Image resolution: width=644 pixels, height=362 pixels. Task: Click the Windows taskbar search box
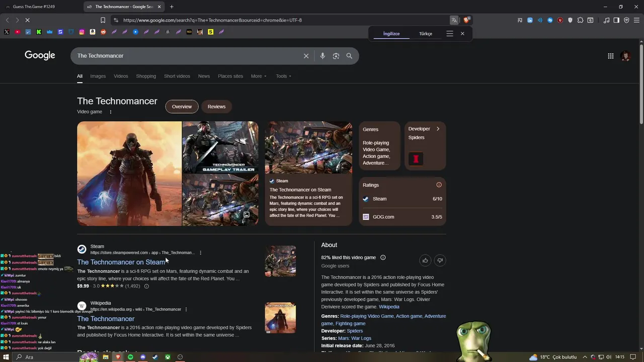pos(45,357)
